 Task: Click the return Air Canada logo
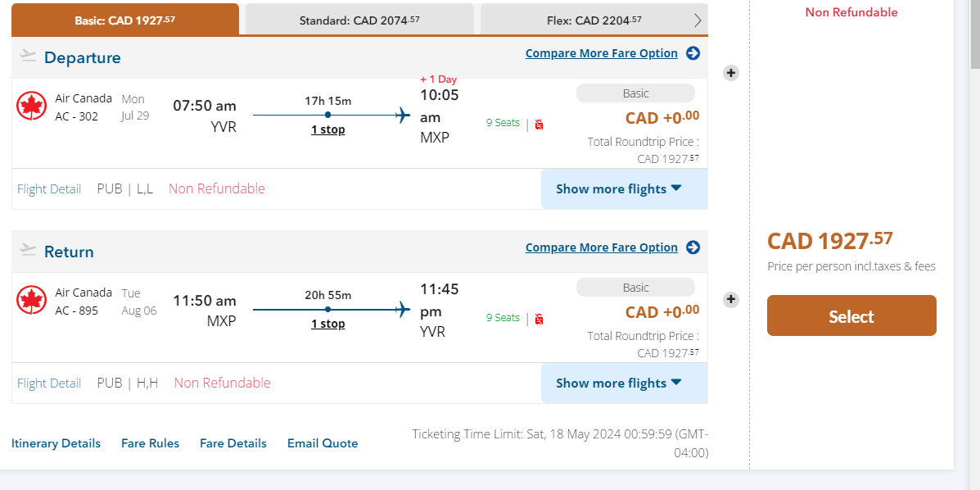31,301
